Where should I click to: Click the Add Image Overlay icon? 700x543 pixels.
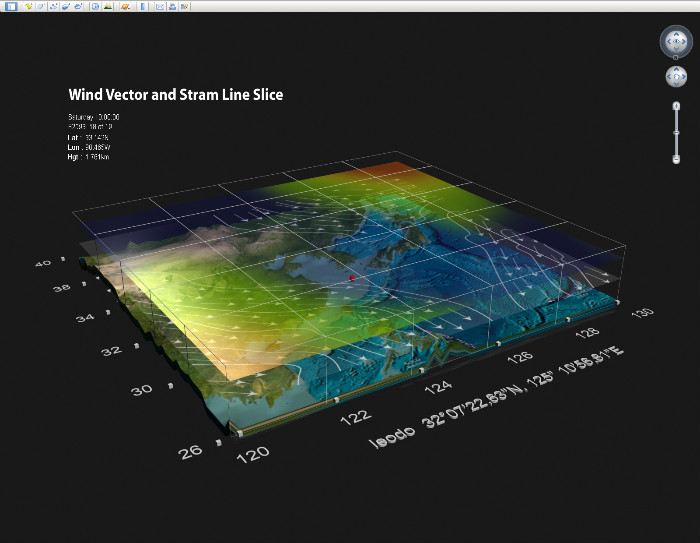(65, 6)
